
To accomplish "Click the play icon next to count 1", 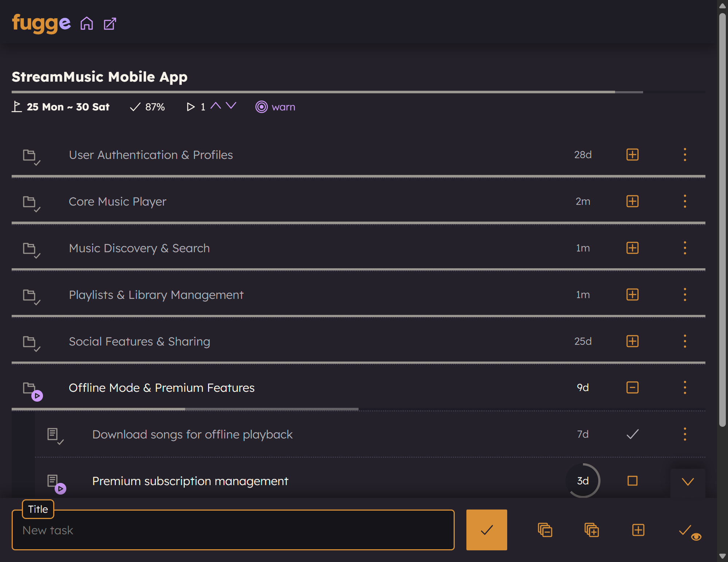I will [x=190, y=107].
